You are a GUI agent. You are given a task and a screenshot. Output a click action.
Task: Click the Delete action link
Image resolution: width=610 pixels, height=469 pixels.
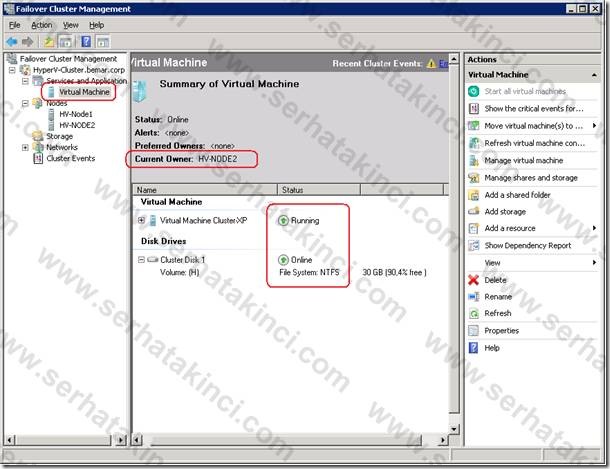pyautogui.click(x=495, y=280)
